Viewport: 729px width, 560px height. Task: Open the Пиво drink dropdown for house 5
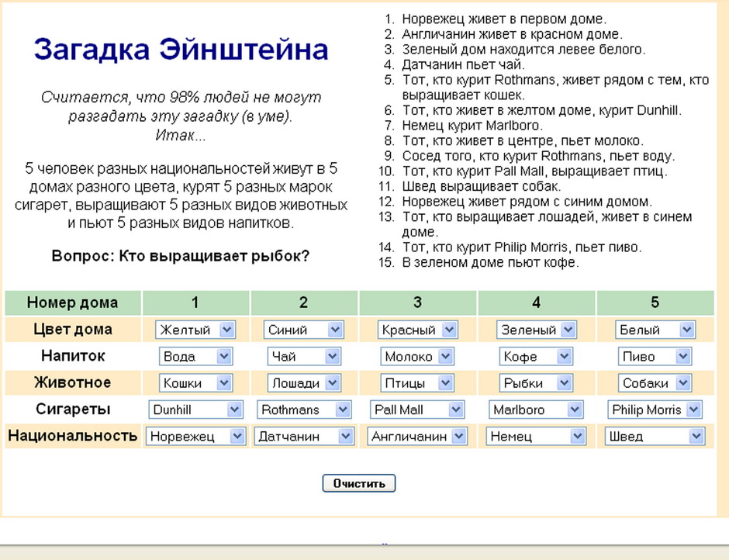[x=655, y=357]
